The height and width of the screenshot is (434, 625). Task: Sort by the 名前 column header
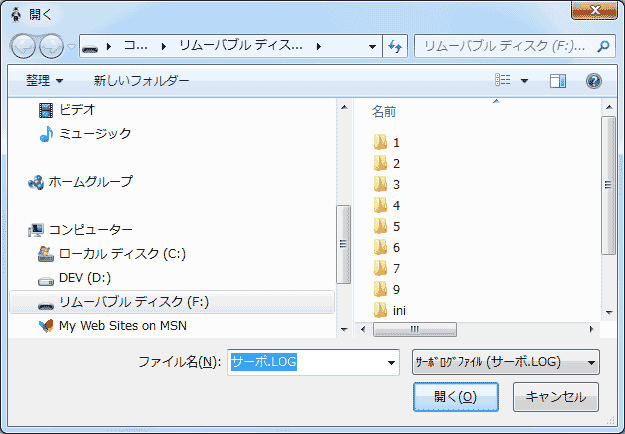click(x=384, y=112)
